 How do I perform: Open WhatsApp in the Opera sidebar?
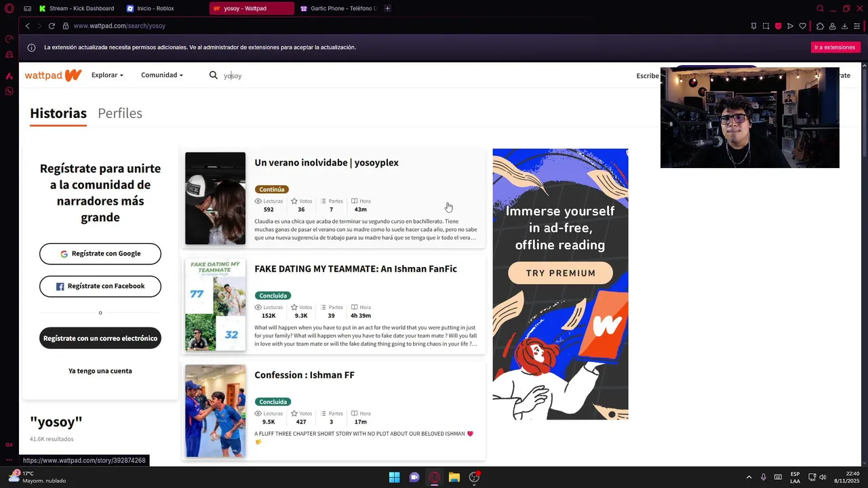coord(9,91)
